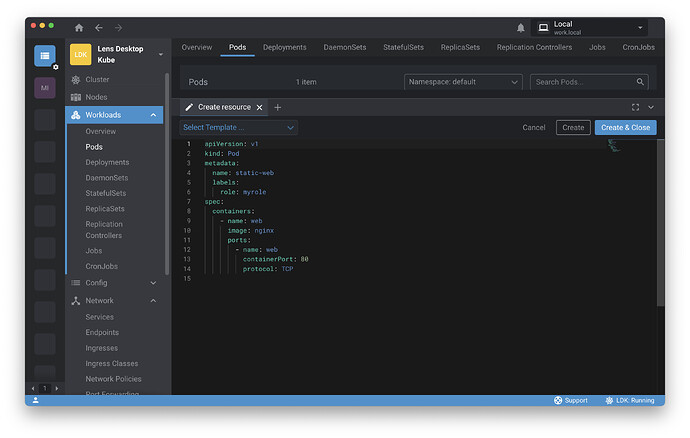Screen dimensions: 690x438
Task: Open the catalog list icon in hotbar
Action: coord(45,56)
